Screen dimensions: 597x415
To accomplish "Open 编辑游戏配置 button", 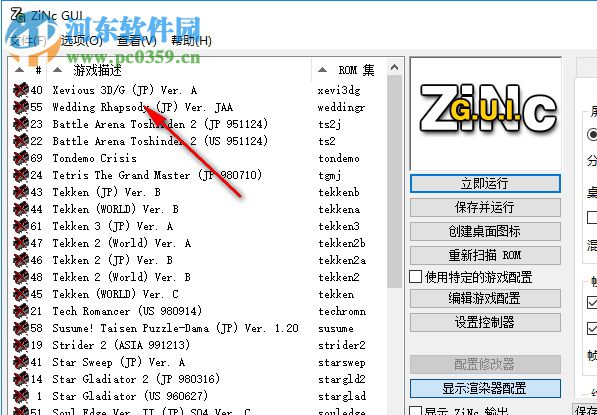I will pos(485,298).
